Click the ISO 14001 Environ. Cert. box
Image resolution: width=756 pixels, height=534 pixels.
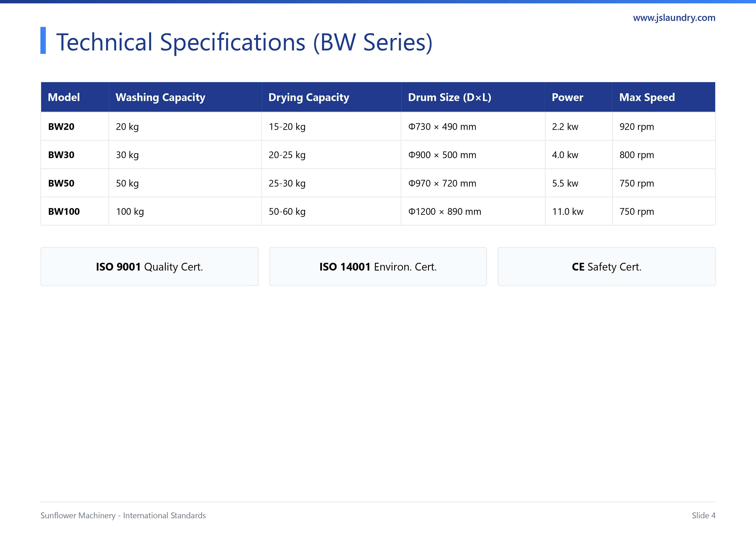(378, 266)
